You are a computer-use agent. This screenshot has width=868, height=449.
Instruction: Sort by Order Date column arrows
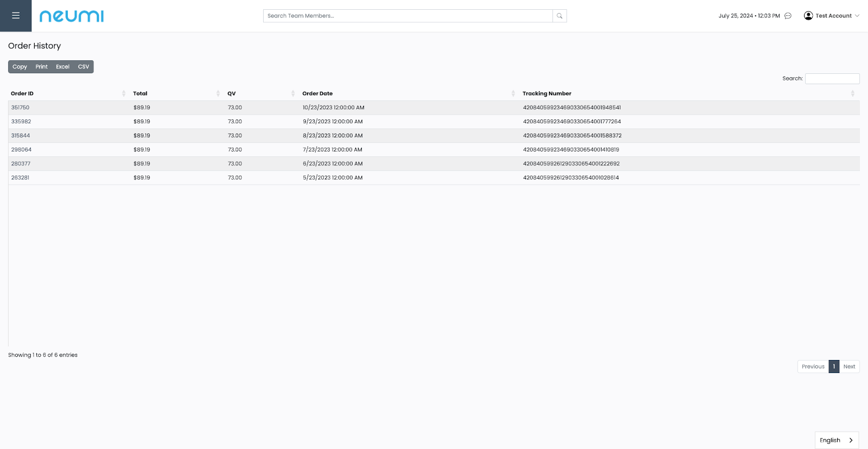point(513,93)
